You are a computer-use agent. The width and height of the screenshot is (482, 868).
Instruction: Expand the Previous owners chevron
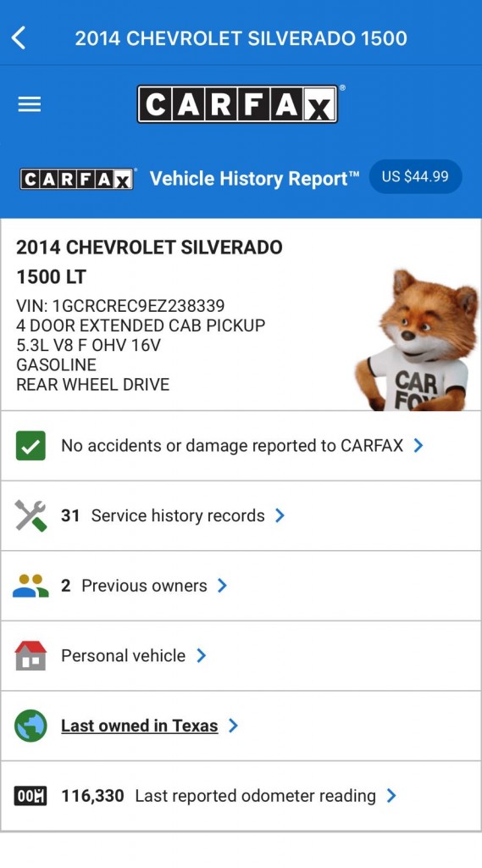[222, 586]
